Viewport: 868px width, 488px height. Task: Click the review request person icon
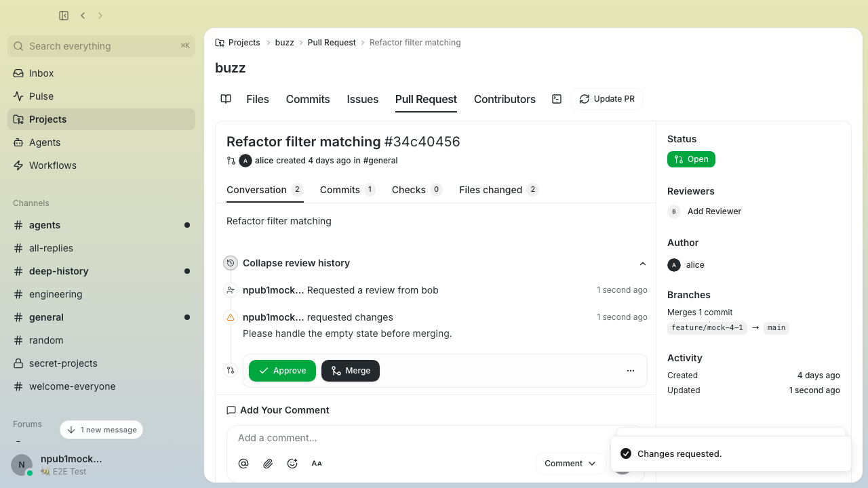click(231, 290)
